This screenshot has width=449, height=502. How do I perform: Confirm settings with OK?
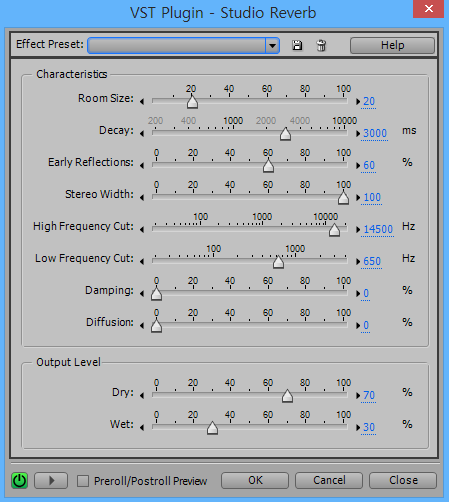pyautogui.click(x=255, y=480)
